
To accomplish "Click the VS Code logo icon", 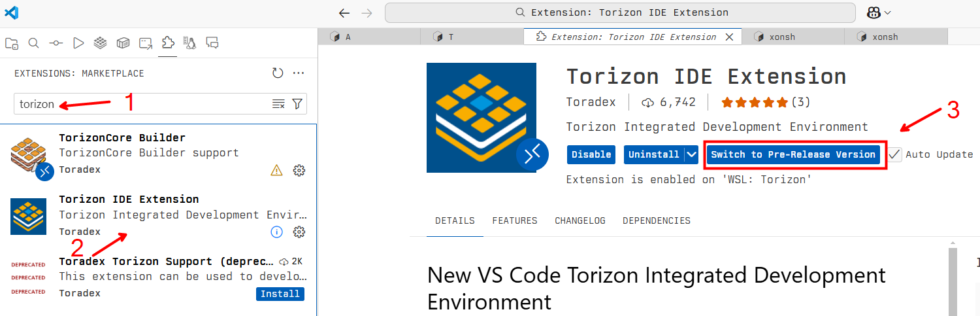I will coord(11,12).
